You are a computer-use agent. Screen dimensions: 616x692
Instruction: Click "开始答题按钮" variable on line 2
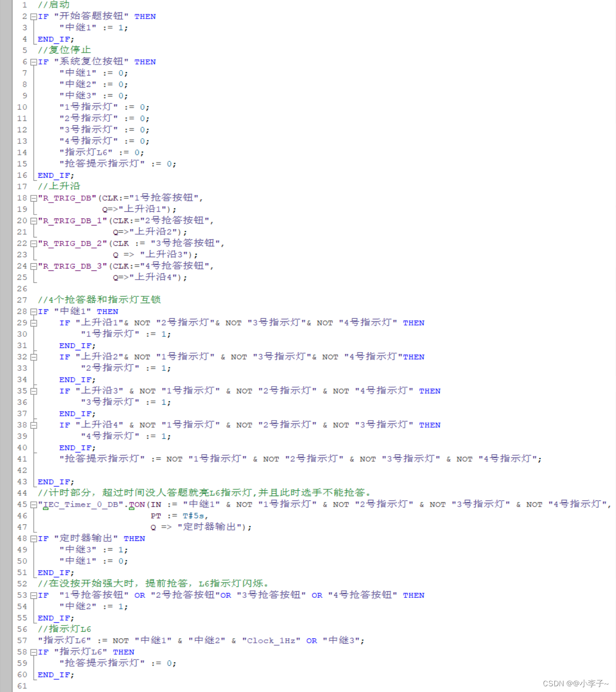coord(91,16)
